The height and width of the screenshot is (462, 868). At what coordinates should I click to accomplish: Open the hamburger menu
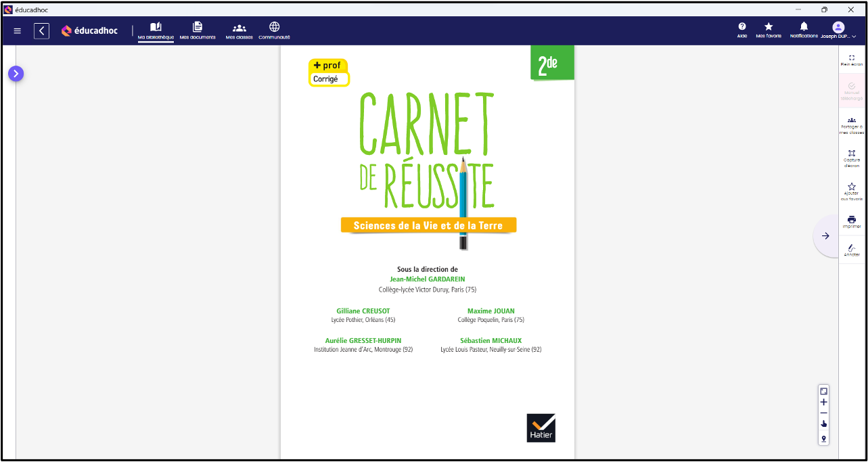(18, 30)
